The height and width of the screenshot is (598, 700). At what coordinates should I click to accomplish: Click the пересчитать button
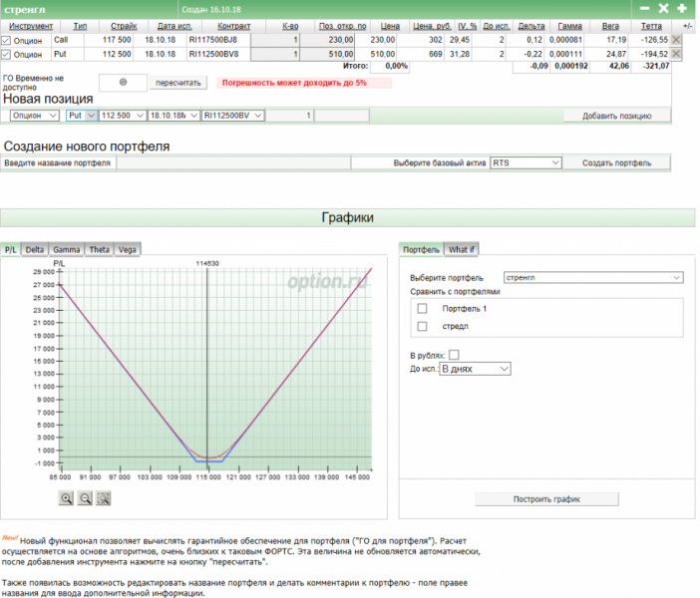[178, 83]
